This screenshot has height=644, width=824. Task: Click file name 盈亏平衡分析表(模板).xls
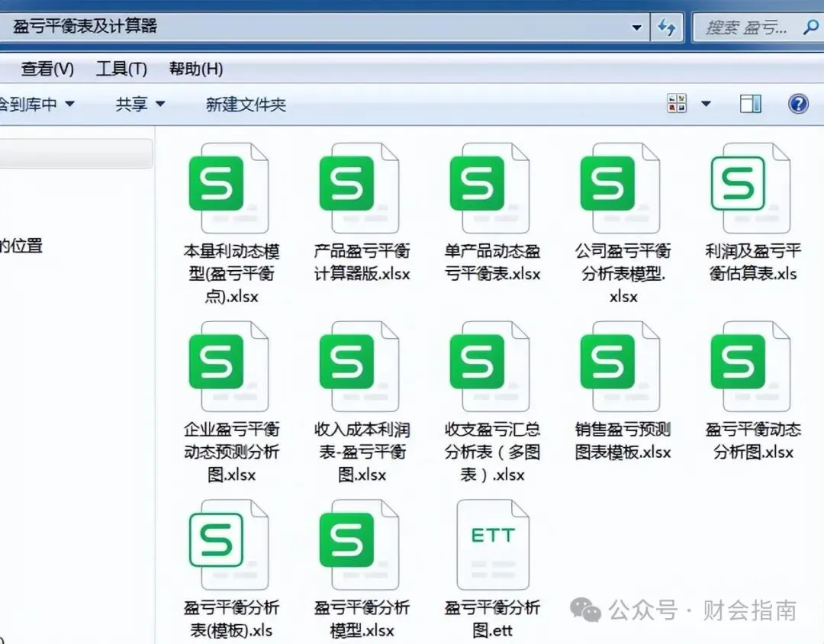pyautogui.click(x=231, y=619)
